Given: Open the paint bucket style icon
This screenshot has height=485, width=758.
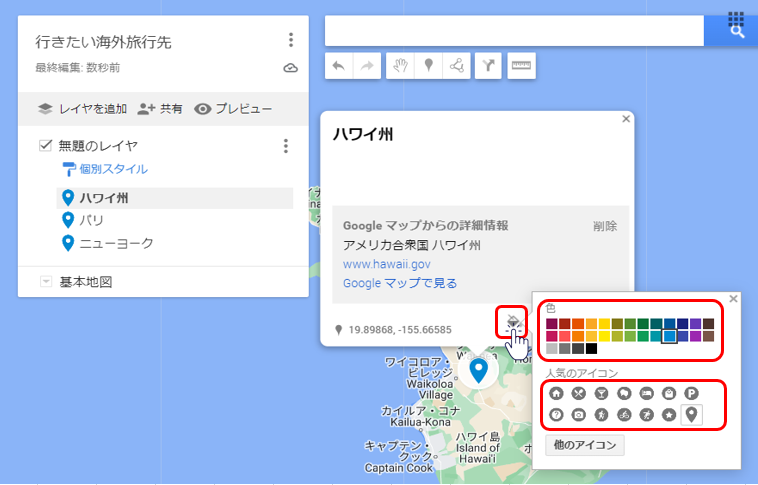Looking at the screenshot, I should pyautogui.click(x=512, y=320).
